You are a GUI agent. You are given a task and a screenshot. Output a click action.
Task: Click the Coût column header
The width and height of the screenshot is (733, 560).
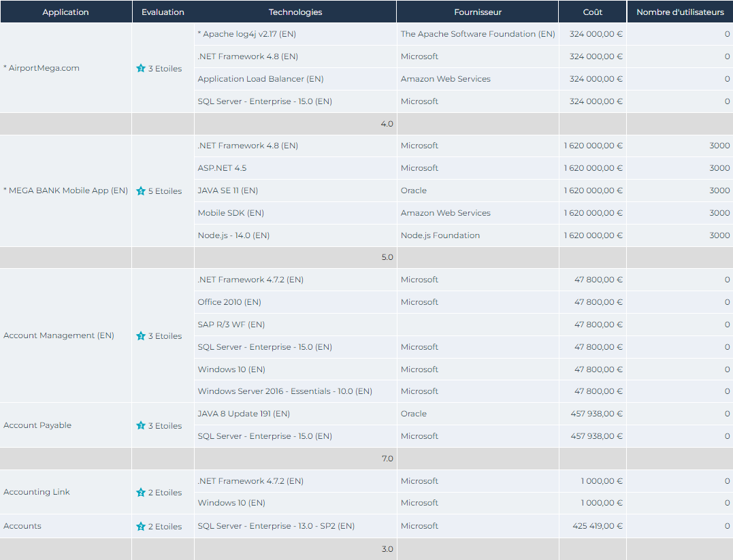coord(592,12)
